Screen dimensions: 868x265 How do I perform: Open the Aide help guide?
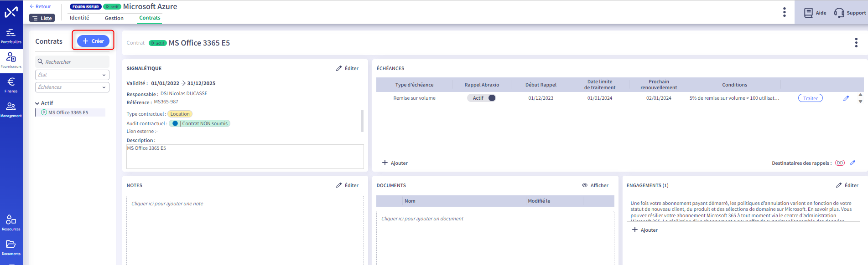point(815,13)
